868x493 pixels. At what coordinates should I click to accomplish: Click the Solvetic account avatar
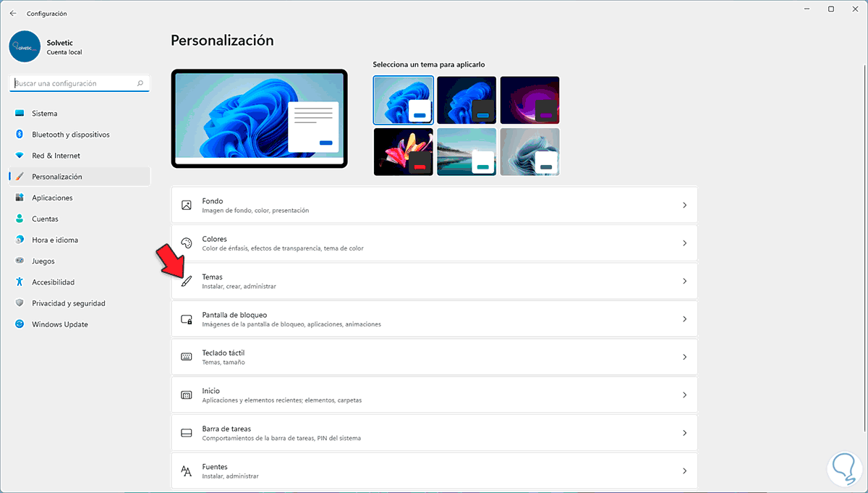(25, 46)
